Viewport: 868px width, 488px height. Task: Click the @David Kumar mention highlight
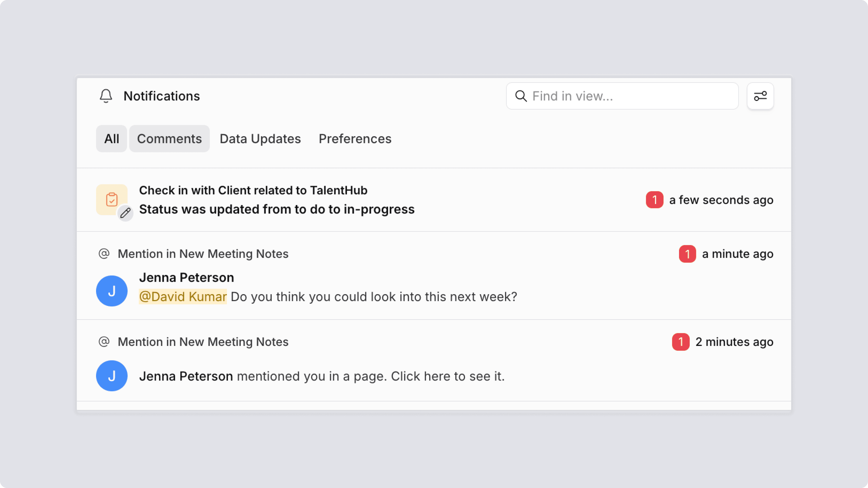tap(183, 297)
